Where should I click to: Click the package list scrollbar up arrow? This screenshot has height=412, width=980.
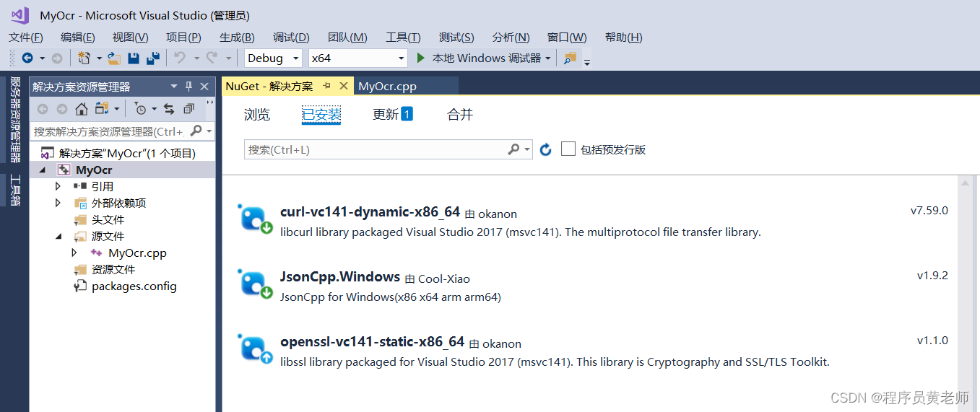tap(963, 183)
